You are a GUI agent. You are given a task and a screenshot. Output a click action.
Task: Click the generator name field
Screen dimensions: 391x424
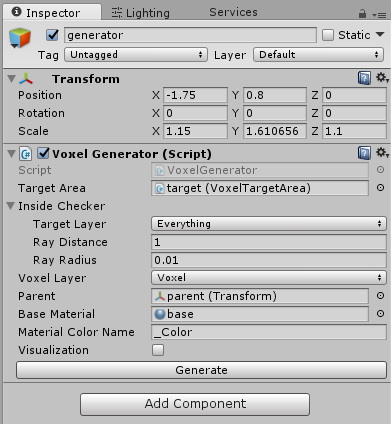tap(190, 35)
